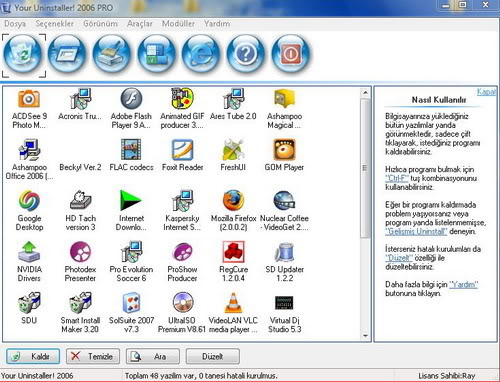500x382 pixels.
Task: Select Adobe Flash Player 9 icon
Action: click(131, 99)
